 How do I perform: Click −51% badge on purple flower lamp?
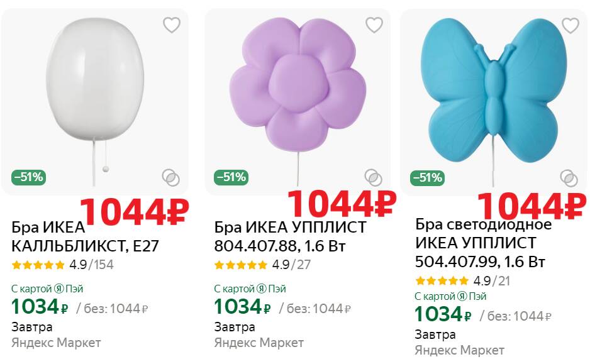coord(231,177)
